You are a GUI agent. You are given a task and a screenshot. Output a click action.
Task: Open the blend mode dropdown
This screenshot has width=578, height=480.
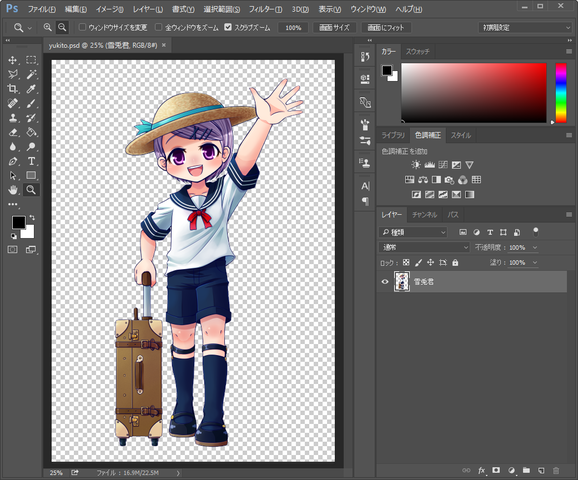[424, 247]
